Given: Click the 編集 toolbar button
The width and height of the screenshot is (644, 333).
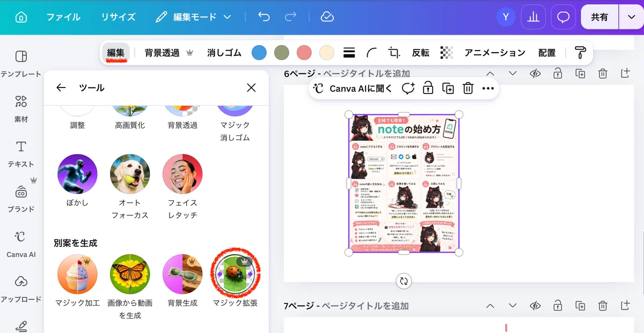Looking at the screenshot, I should pyautogui.click(x=116, y=53).
